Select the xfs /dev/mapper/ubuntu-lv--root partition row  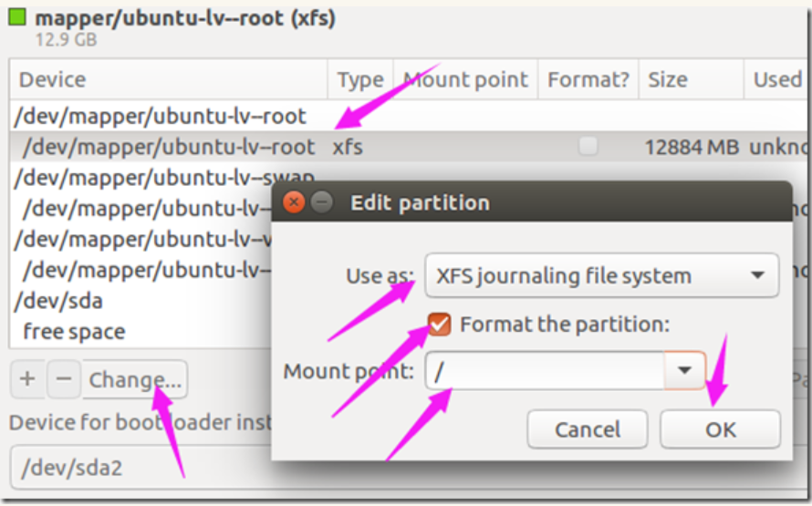click(409, 147)
